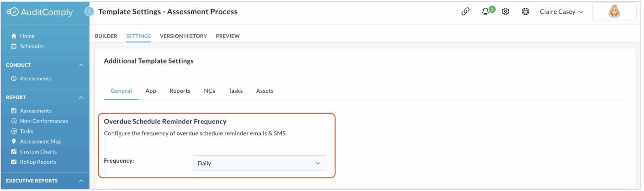Screen dimensions: 644x191
Task: Click the link chain icon in header
Action: [x=465, y=12]
